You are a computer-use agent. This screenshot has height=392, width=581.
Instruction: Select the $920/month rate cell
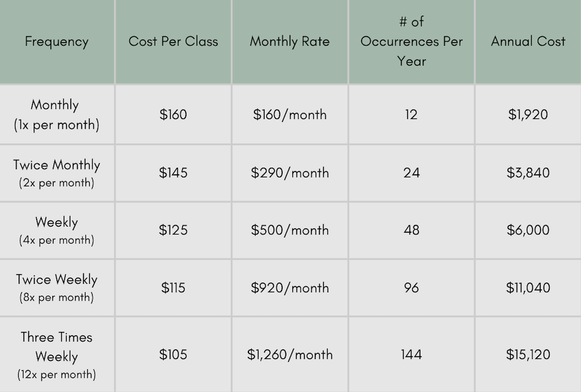[x=290, y=288]
